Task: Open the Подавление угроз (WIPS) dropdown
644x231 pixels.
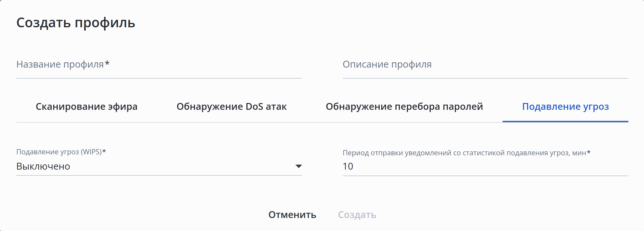Action: click(159, 166)
